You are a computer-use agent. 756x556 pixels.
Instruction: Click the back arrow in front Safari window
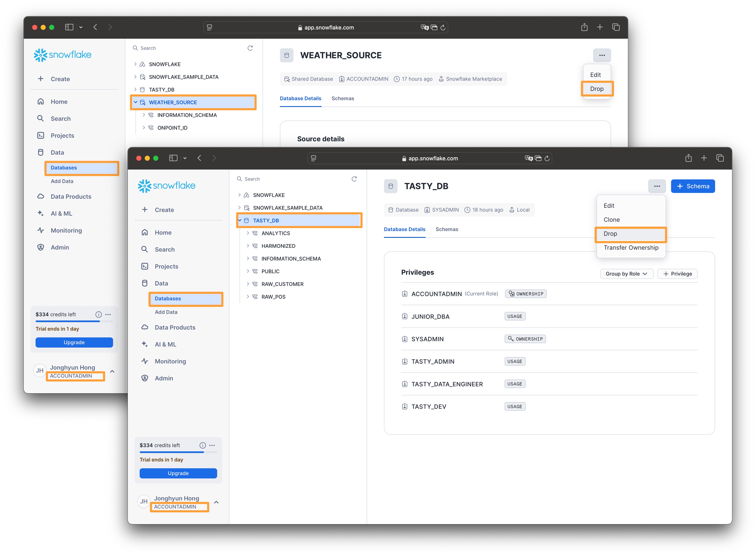pos(199,158)
